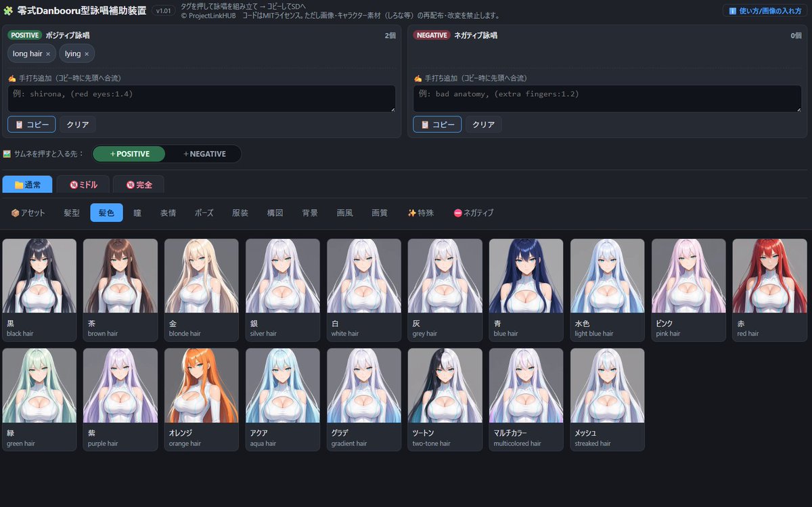
Task: Click the 零式Danbooru型詠唱補助装置 title
Action: [x=81, y=11]
